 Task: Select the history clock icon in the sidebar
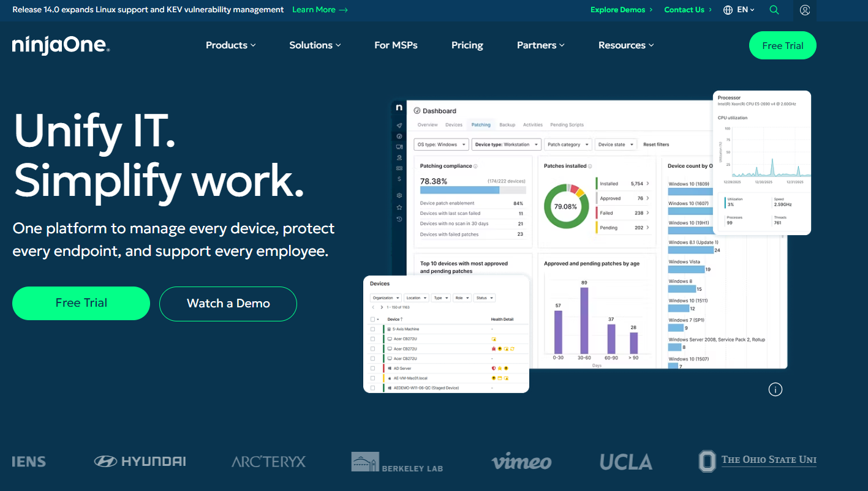(399, 219)
